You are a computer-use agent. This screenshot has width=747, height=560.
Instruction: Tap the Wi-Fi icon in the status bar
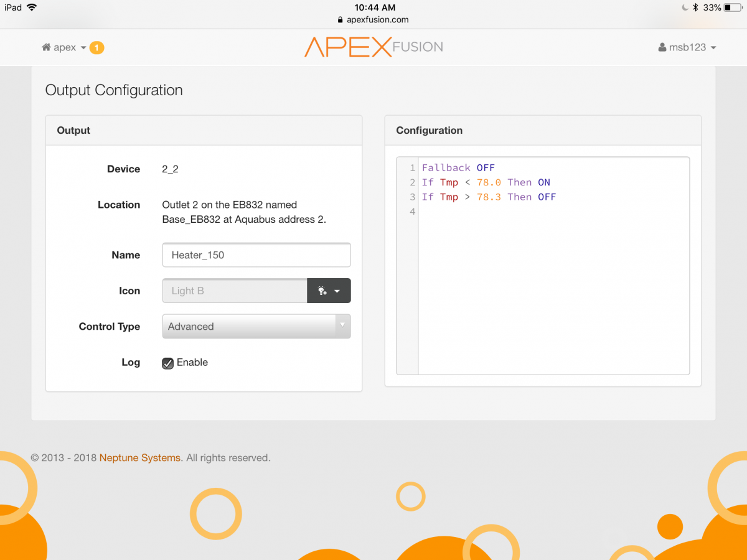(32, 7)
